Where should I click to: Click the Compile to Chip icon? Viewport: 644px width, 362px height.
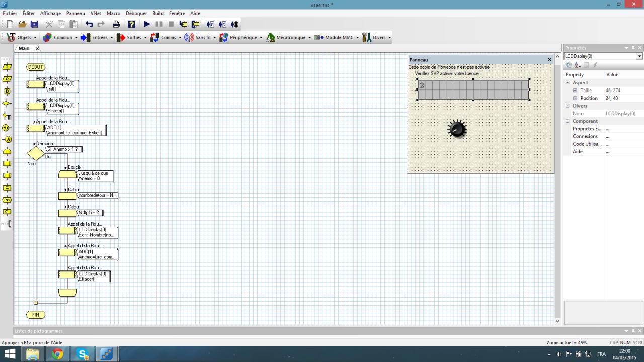click(234, 24)
